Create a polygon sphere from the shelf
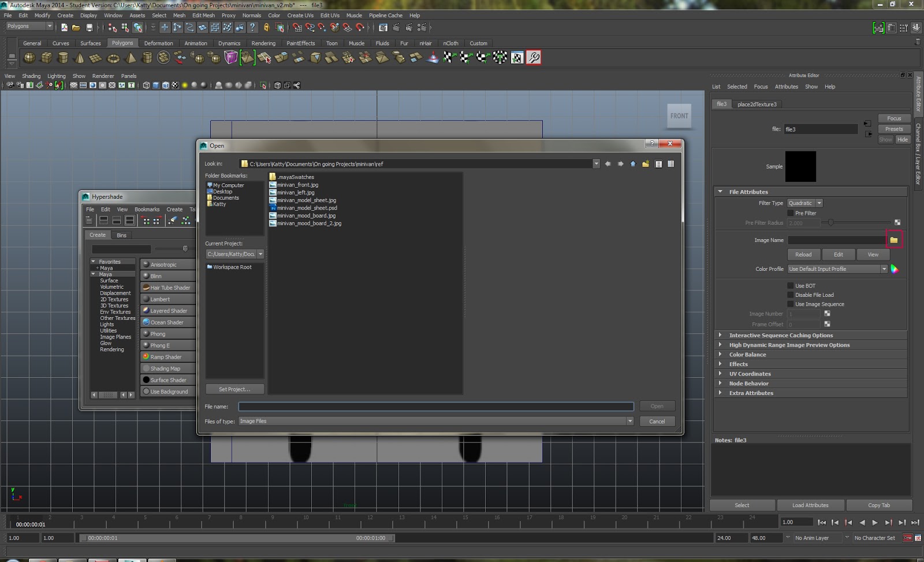The width and height of the screenshot is (924, 562). click(x=29, y=58)
